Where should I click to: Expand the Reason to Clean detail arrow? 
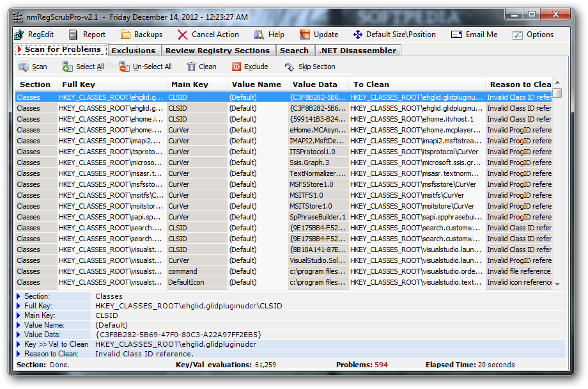[x=19, y=354]
